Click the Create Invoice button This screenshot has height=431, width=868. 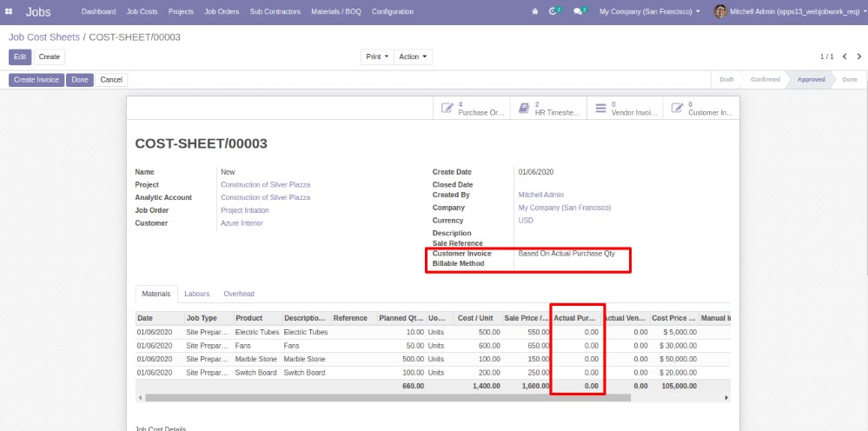point(36,80)
